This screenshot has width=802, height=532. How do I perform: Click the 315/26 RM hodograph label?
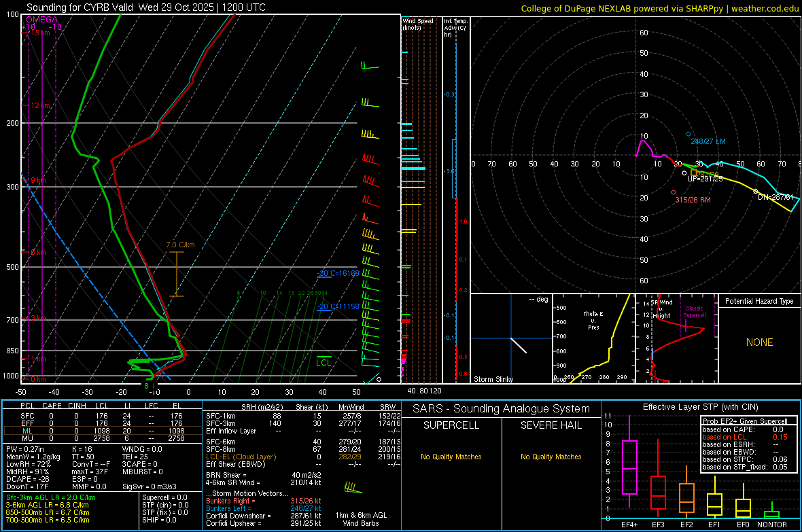click(693, 200)
